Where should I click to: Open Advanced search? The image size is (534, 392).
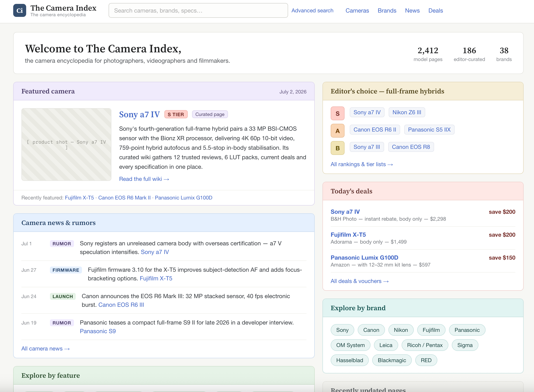pyautogui.click(x=312, y=10)
